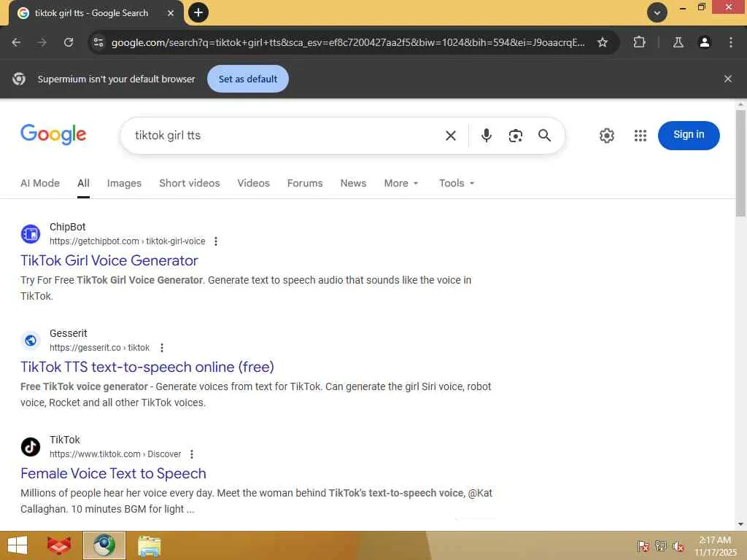
Task: Click the TikTok site favicon
Action: click(31, 447)
